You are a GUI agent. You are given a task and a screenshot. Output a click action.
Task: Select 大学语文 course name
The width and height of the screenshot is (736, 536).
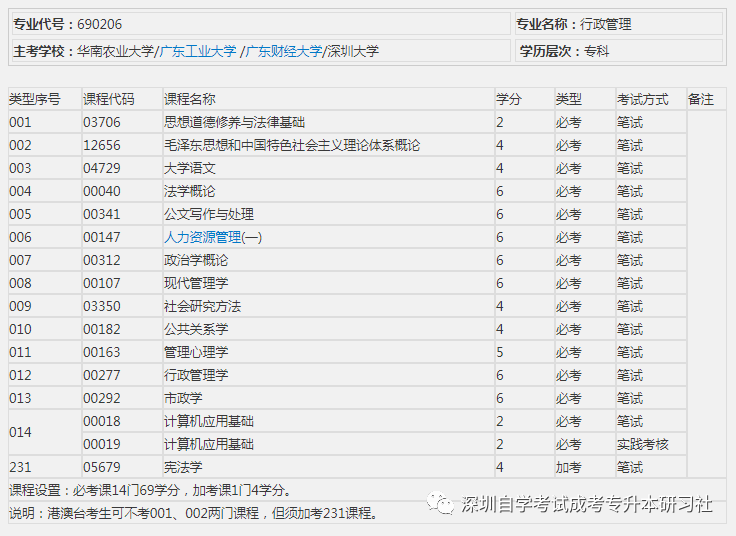pos(190,168)
